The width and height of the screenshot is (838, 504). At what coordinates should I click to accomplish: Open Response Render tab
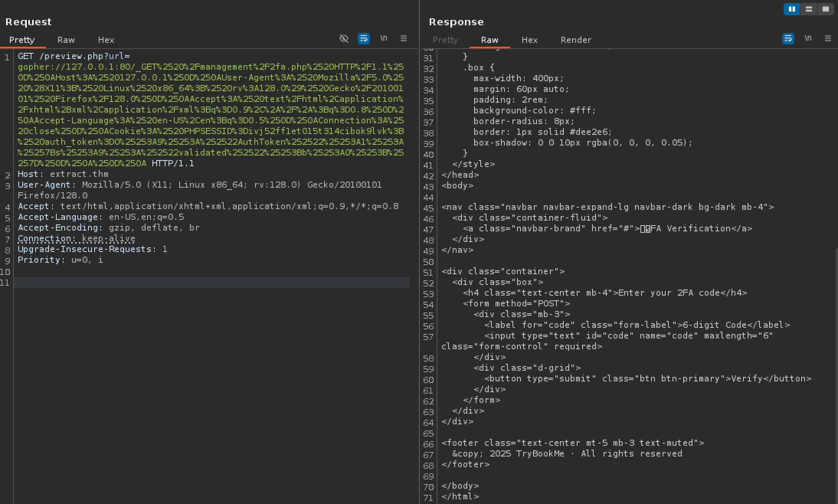[x=576, y=40]
